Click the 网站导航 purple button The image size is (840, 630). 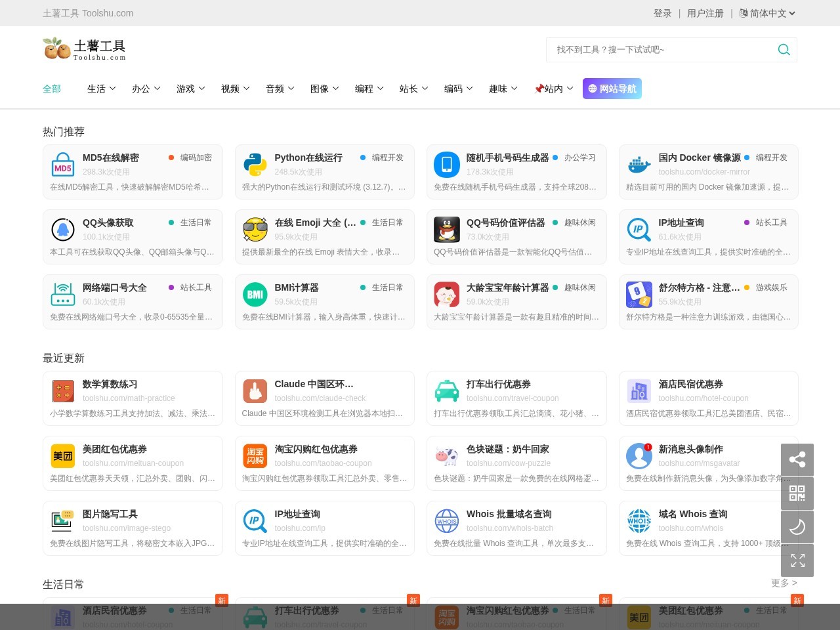612,89
